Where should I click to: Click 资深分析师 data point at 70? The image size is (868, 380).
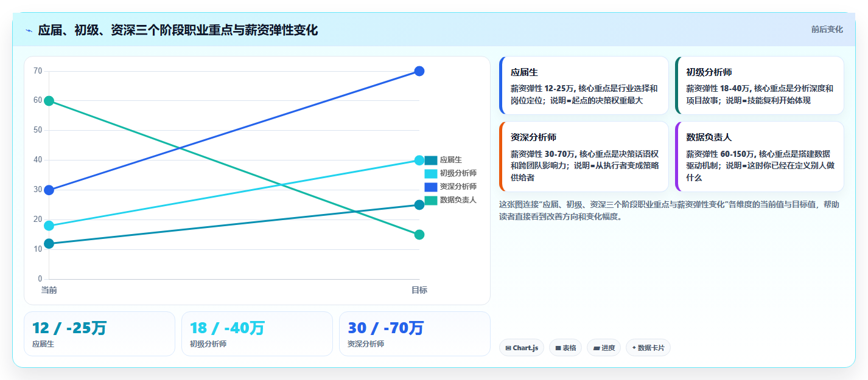point(419,71)
